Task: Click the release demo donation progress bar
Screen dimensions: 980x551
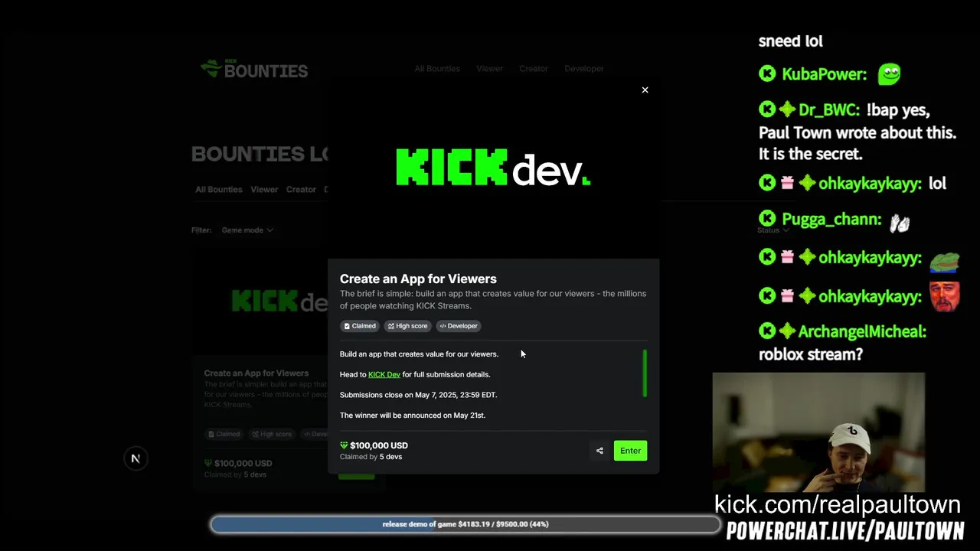Action: pyautogui.click(x=465, y=524)
